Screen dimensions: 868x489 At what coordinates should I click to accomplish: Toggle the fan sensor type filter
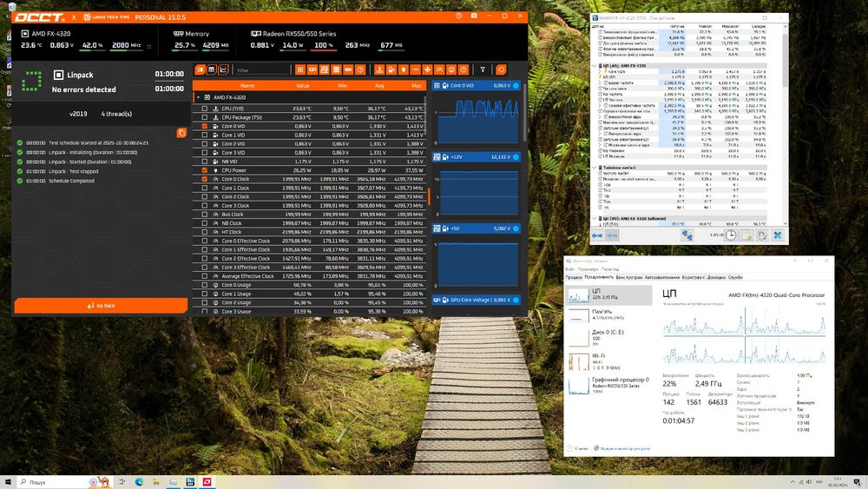coord(427,69)
